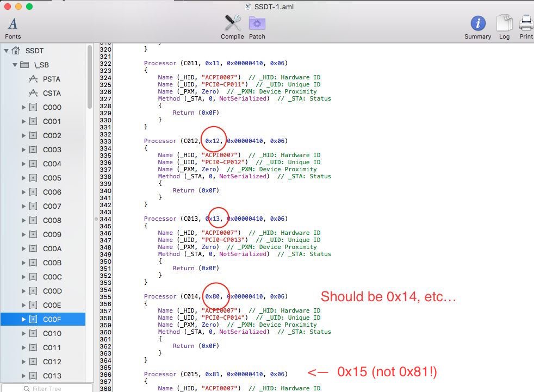Click the C002 processor icon
The height and width of the screenshot is (392, 534).
coord(33,135)
